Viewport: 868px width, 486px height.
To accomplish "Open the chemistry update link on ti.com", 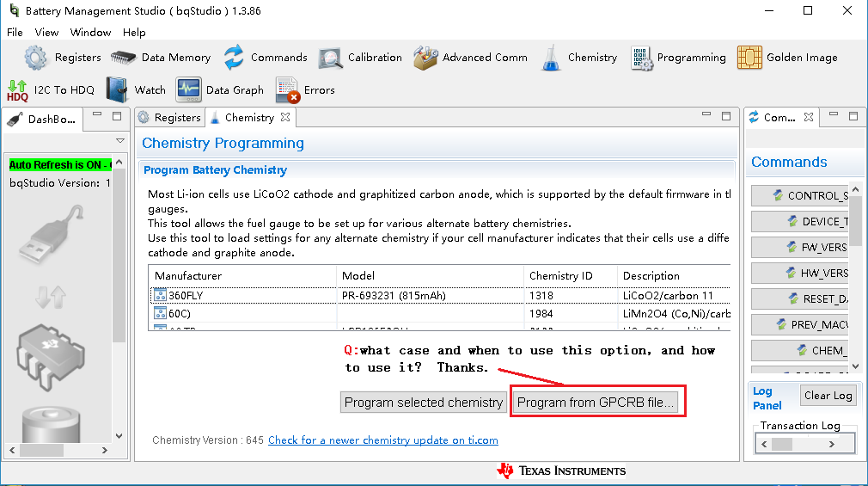I will (x=383, y=440).
